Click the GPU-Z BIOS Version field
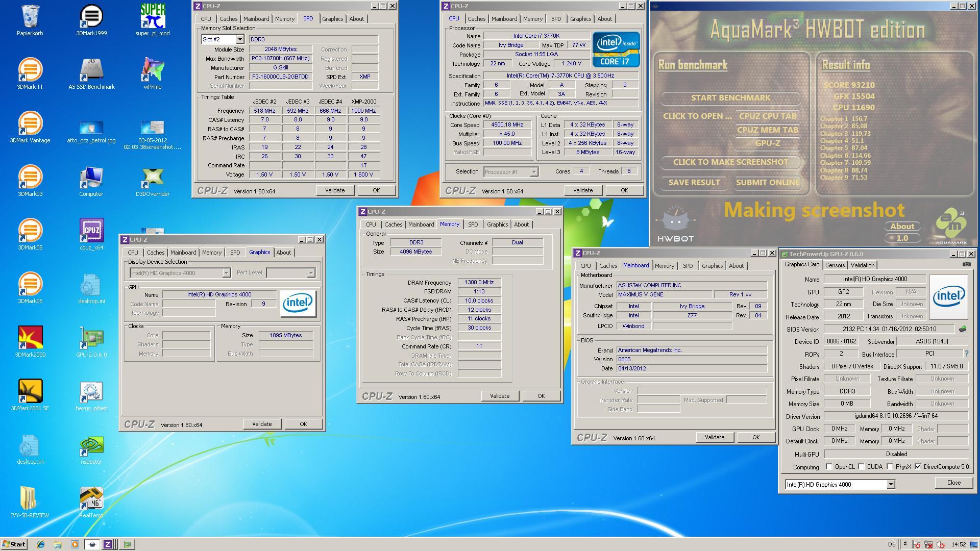 pyautogui.click(x=889, y=329)
